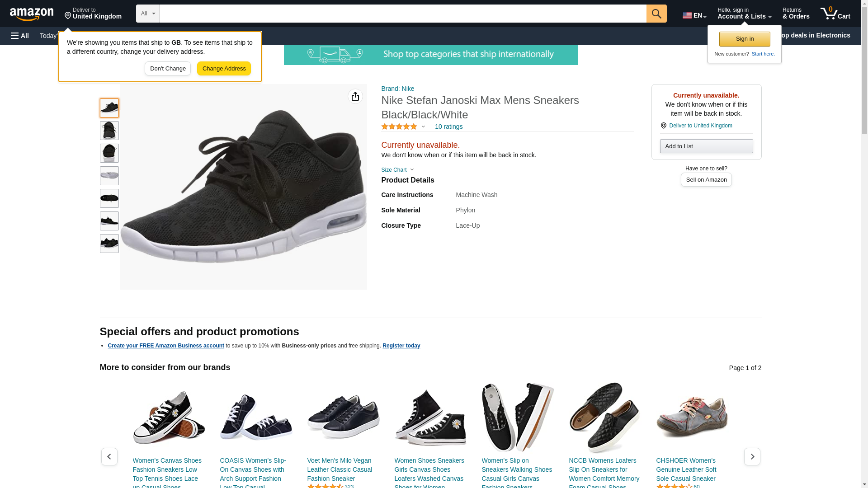Open the EN language selector
This screenshot has height=488, width=868.
[x=694, y=15]
